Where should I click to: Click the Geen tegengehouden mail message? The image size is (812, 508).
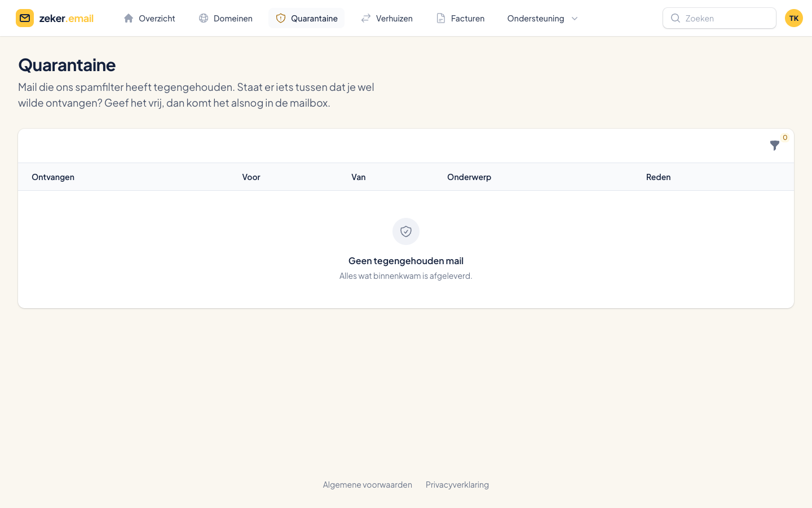[x=406, y=261]
